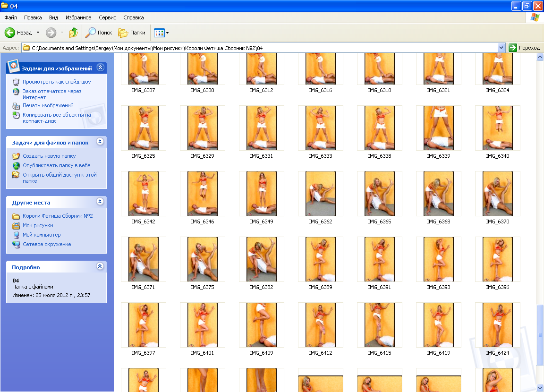
Task: Click Сетевое окружение network icon
Action: coord(16,244)
